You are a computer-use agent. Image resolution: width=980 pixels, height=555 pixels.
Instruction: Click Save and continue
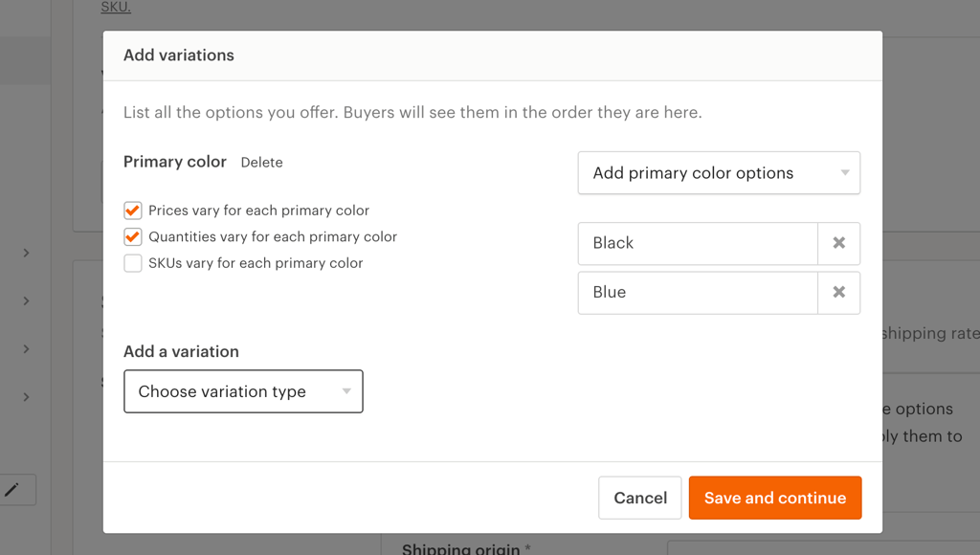(775, 499)
